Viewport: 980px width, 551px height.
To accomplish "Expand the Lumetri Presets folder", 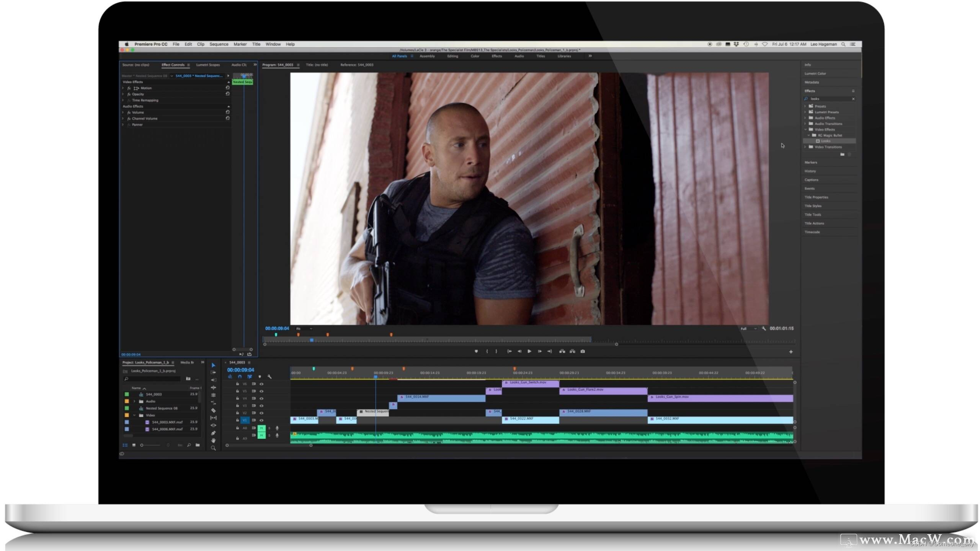I will pos(805,112).
